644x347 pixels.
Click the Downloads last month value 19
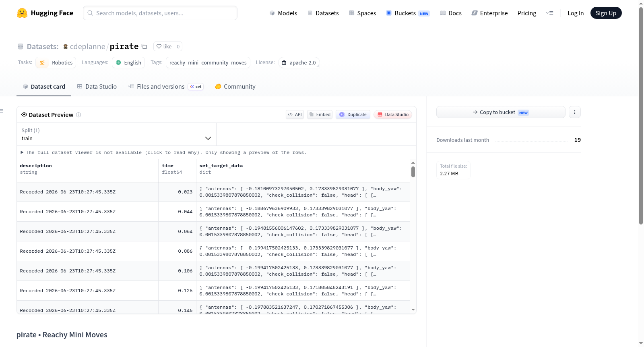coord(578,140)
